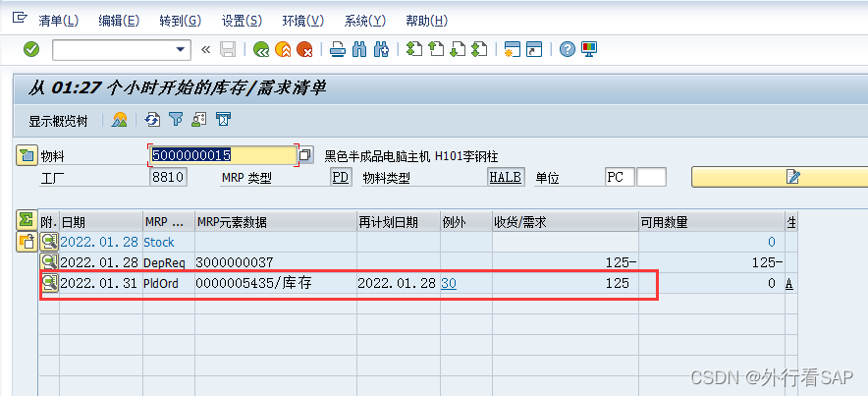The height and width of the screenshot is (396, 868).
Task: Click the orange Exit icon
Action: coord(283,49)
